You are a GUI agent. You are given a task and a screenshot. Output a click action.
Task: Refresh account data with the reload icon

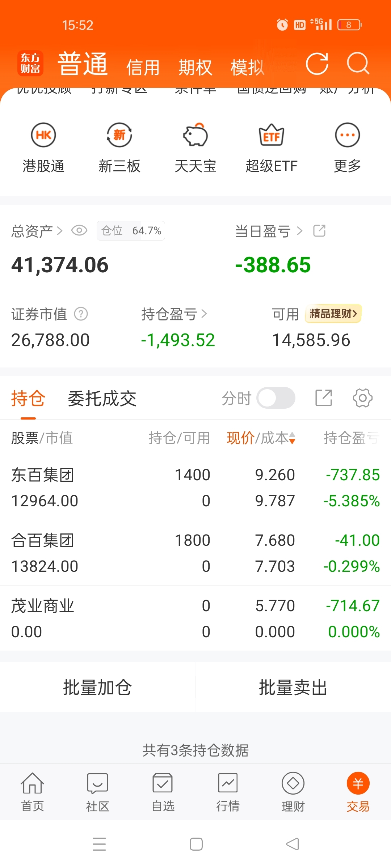pyautogui.click(x=317, y=64)
